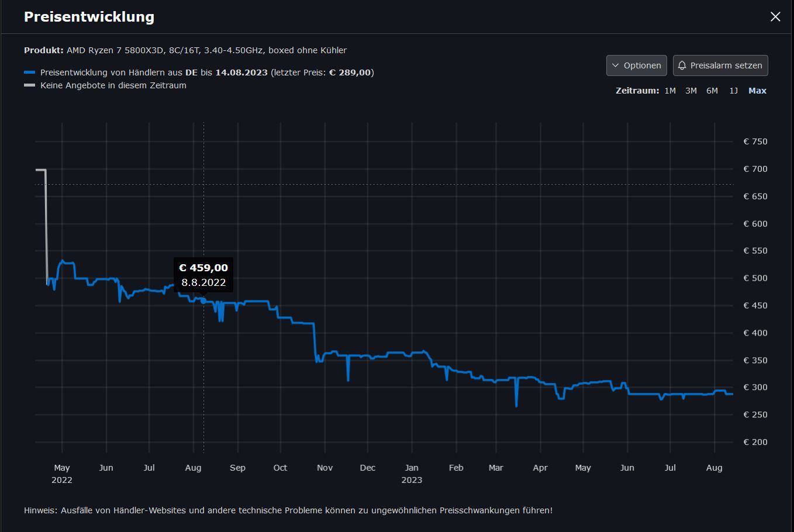Select the 1M time range
This screenshot has width=794, height=532.
tap(670, 91)
